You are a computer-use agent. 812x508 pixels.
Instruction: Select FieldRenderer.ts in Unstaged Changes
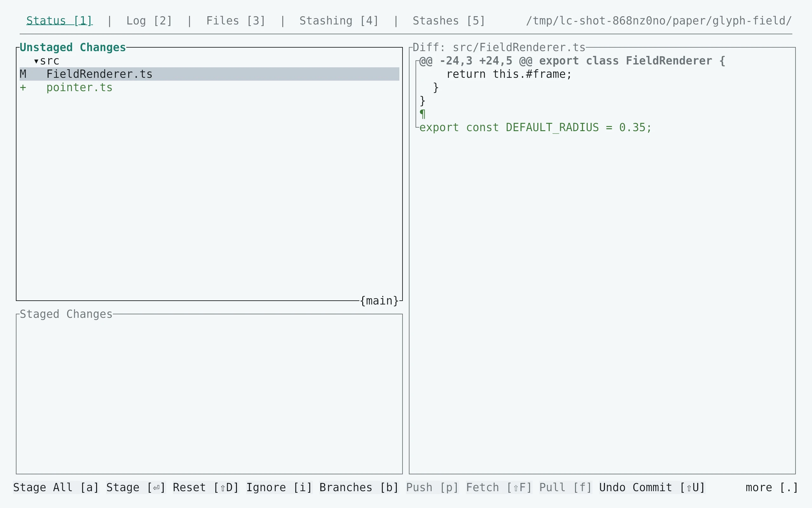209,74
